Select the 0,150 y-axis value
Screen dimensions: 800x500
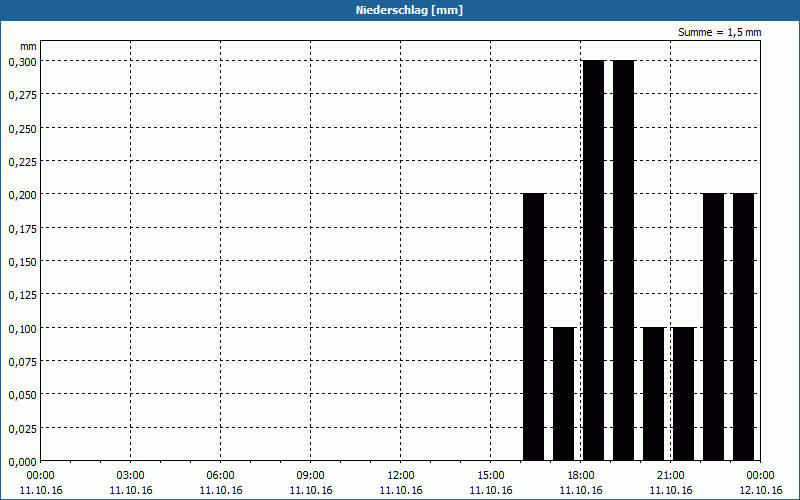pos(22,262)
